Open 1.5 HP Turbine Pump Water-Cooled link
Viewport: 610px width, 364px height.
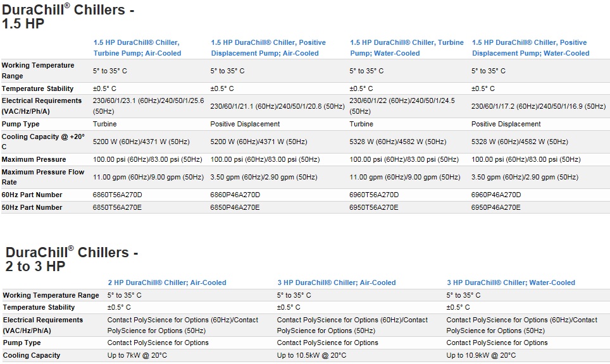pos(407,48)
